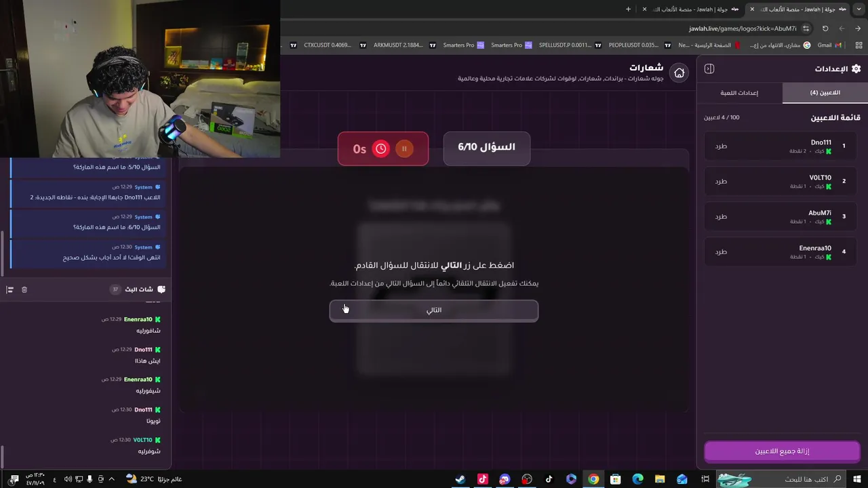The width and height of the screenshot is (868, 488).
Task: Open the black TikTok icon in taskbar
Action: pyautogui.click(x=549, y=479)
